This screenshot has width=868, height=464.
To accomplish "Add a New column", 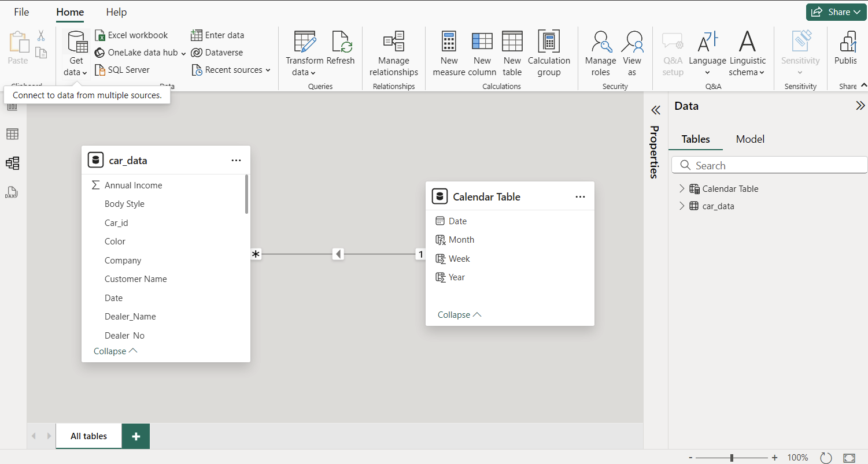I will pyautogui.click(x=482, y=54).
